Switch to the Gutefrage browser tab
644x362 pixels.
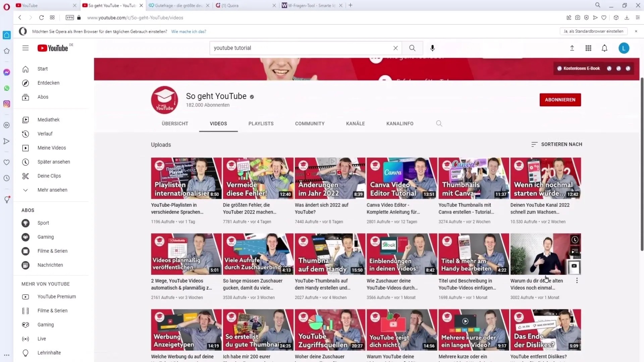[179, 5]
